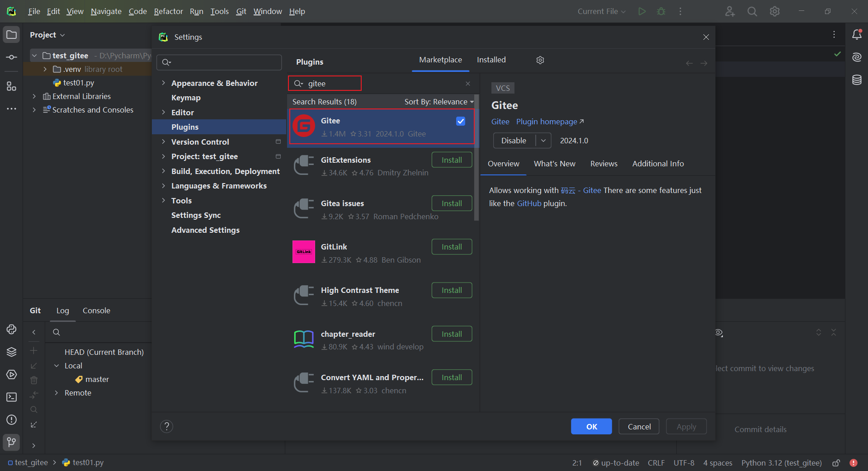The width and height of the screenshot is (868, 471).
Task: Expand the Remote branches node
Action: pyautogui.click(x=57, y=393)
